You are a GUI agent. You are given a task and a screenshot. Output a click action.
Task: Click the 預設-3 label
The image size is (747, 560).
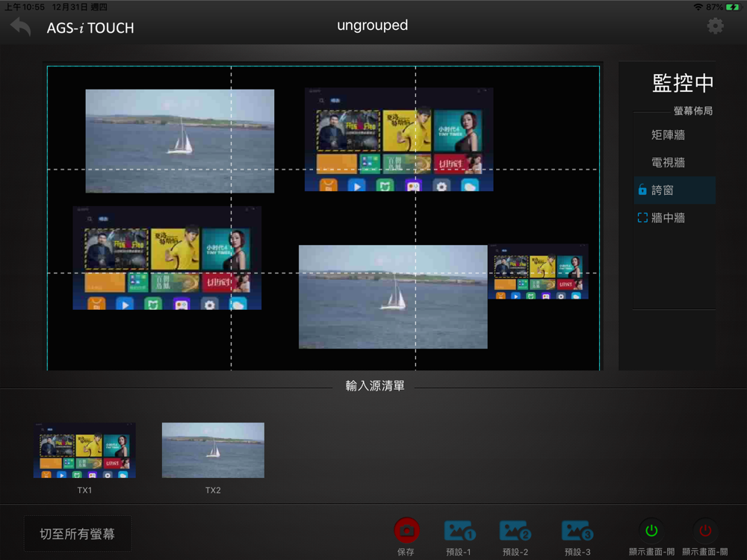tap(577, 552)
